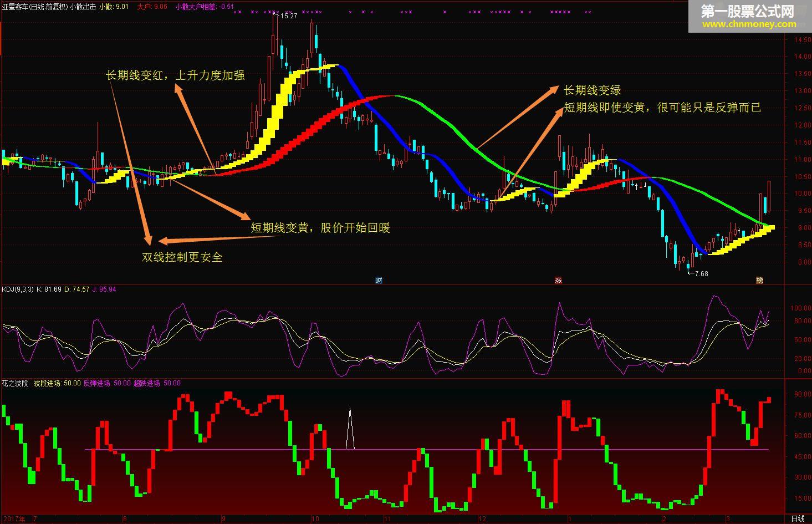812x524 pixels.
Task: Click the annotation 双线控制更安全
Action: pyautogui.click(x=182, y=257)
